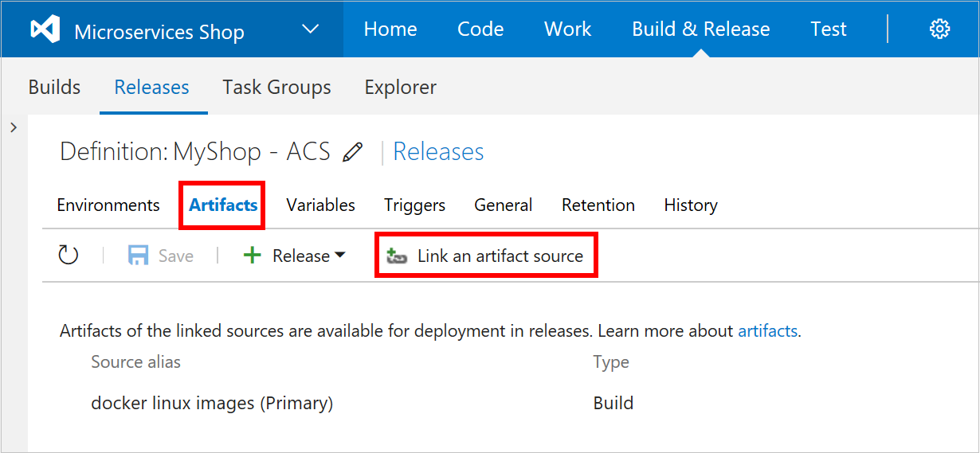Open the Triggers tab
The image size is (980, 453).
pyautogui.click(x=414, y=205)
